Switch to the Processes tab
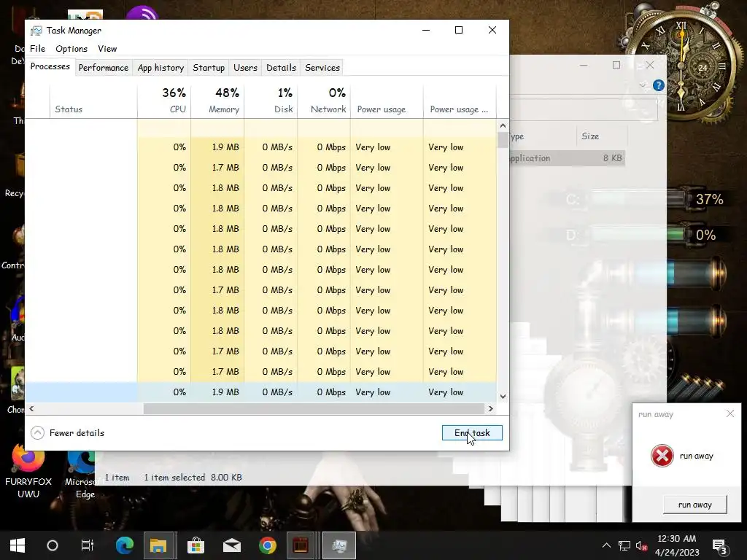747x560 pixels. [50, 66]
